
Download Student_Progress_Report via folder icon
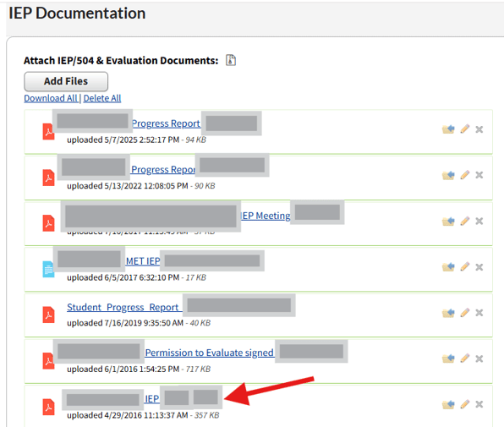(448, 313)
